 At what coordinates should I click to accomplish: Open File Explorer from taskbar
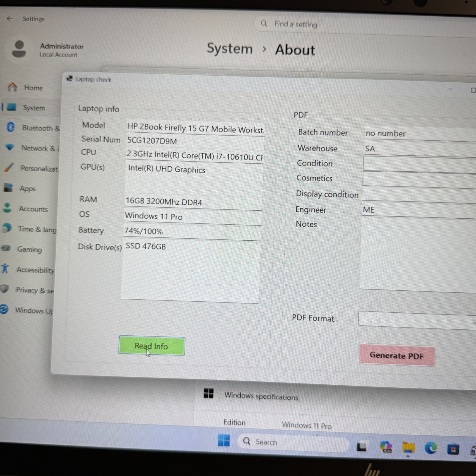(408, 448)
